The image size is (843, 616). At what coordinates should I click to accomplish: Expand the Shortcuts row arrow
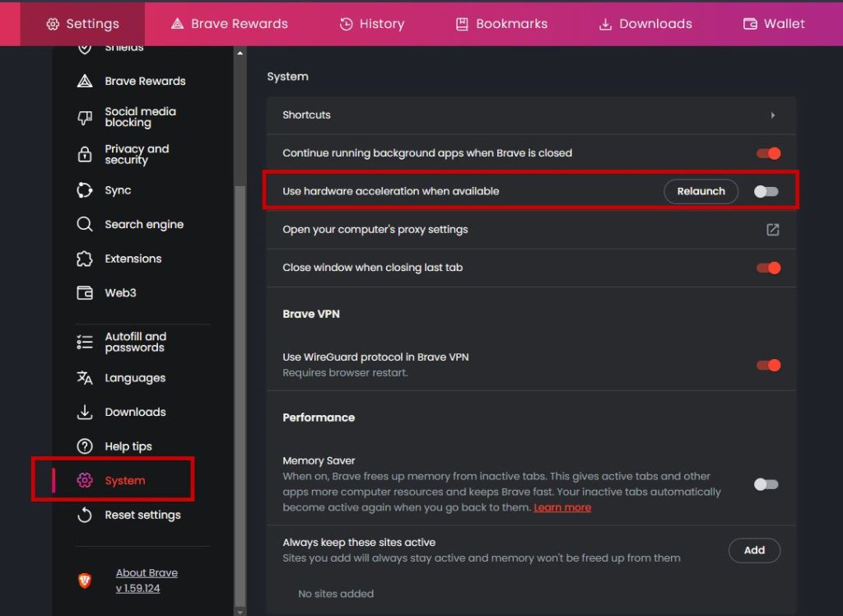[772, 115]
